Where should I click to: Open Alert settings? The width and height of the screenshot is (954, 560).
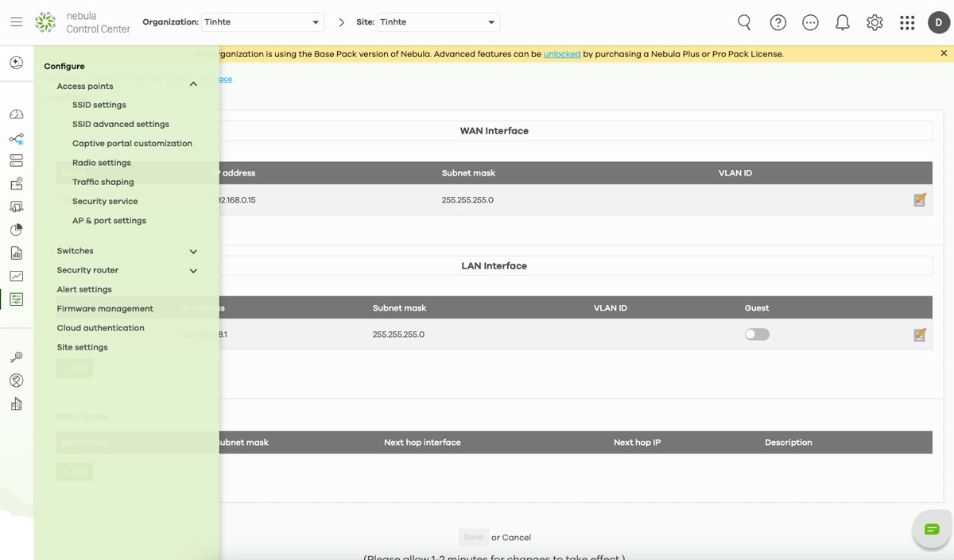pyautogui.click(x=84, y=289)
